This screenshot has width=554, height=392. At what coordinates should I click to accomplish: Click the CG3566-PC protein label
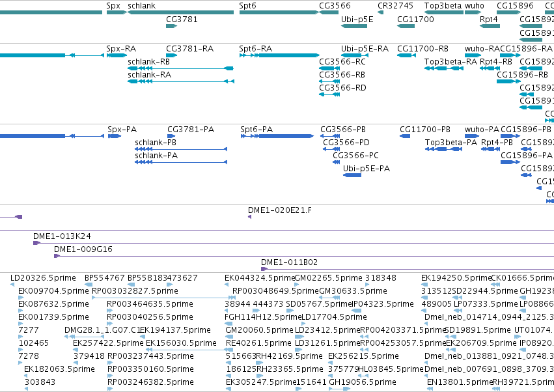point(355,156)
